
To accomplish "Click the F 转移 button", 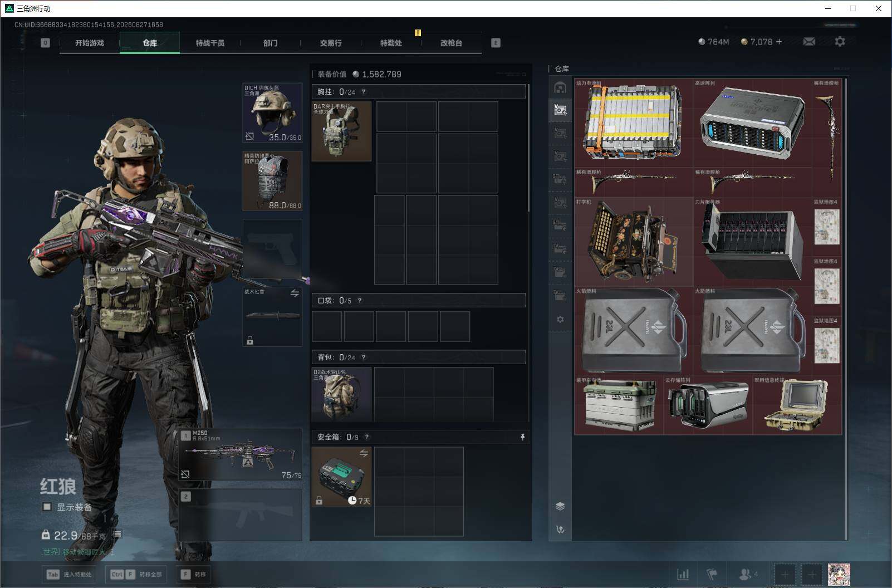I will point(193,574).
